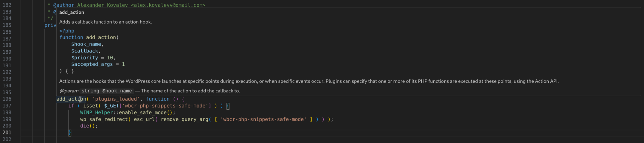The width and height of the screenshot is (644, 143).
Task: Click the wp_safe_redirect function call
Action: pos(104,119)
